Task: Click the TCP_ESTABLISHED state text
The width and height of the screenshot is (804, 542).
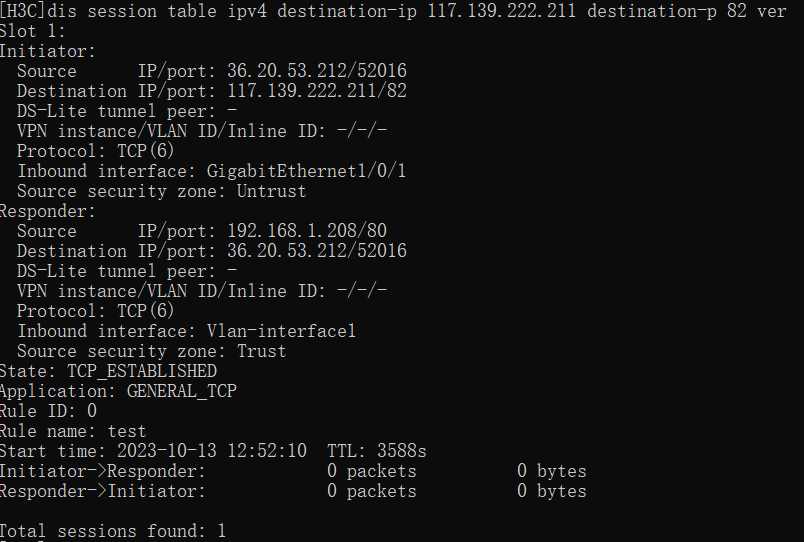Action: click(x=142, y=371)
